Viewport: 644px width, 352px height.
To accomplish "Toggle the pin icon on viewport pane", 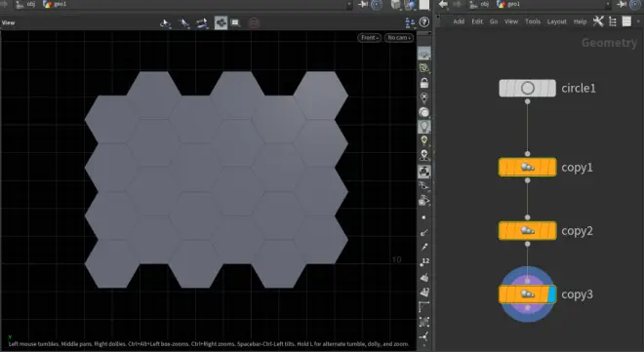I will tap(363, 4).
